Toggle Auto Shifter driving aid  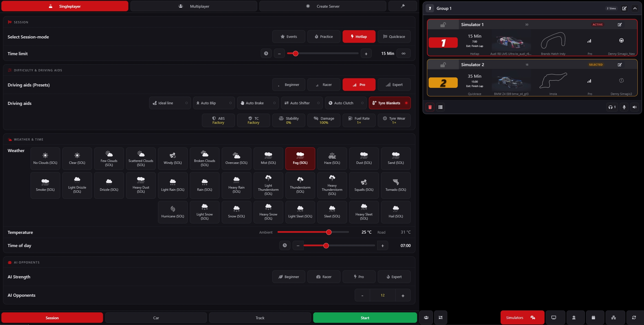tap(302, 103)
